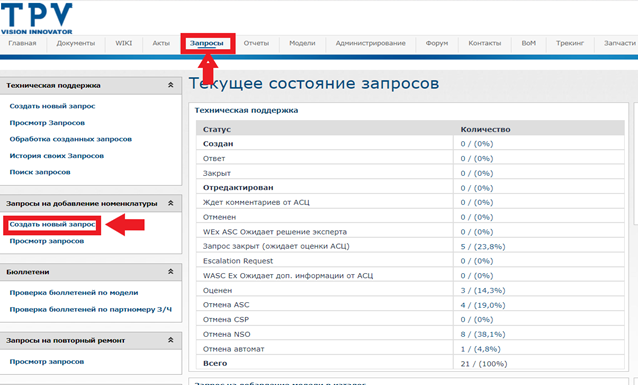Viewport: 638px width, 385px height.
Task: Go to the Акты tab
Action: [161, 43]
